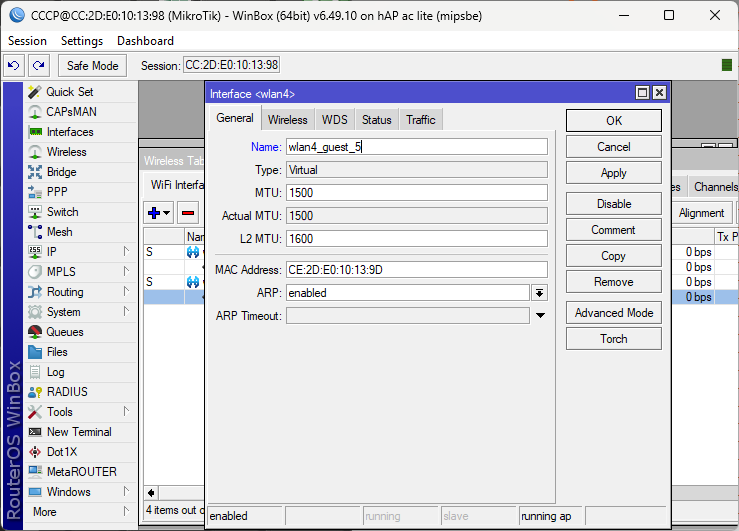Switch to the Traffic tab
Image resolution: width=739 pixels, height=531 pixels.
pyautogui.click(x=420, y=120)
